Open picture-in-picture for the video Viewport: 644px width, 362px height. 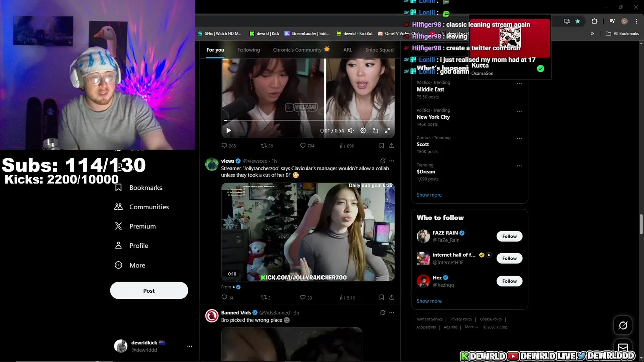click(375, 130)
